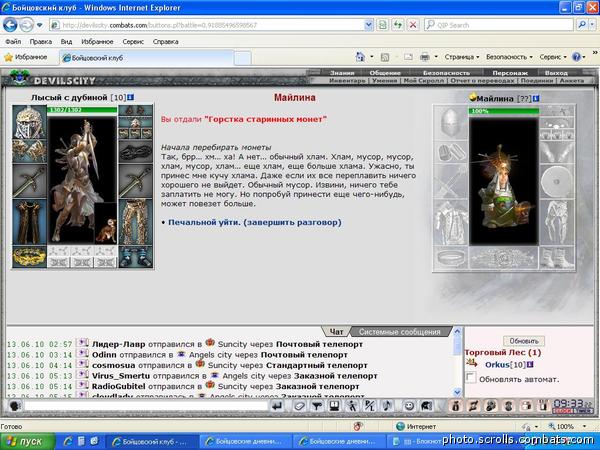600x450 pixels.
Task: Click the Избранное favorites button
Action: pos(25,57)
